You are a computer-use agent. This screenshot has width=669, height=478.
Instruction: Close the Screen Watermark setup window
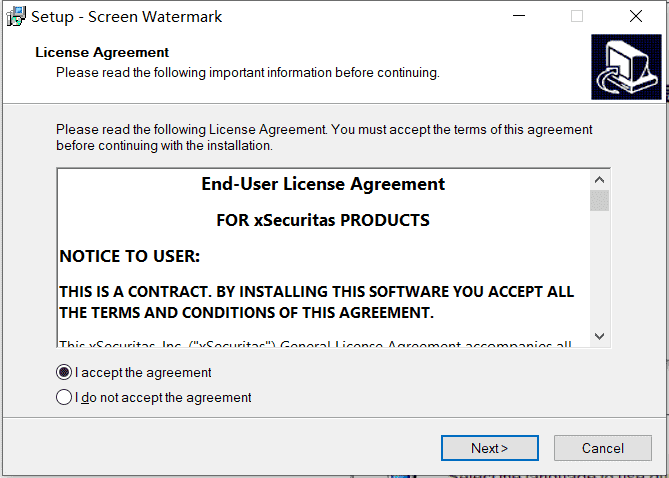636,16
